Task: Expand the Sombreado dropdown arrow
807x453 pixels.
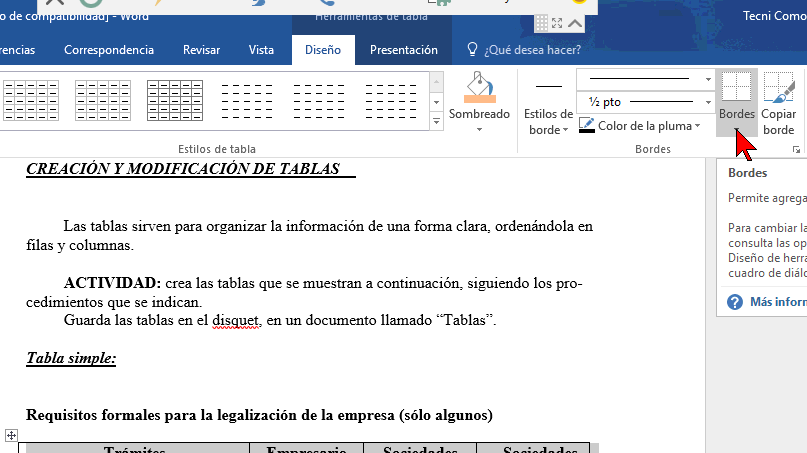Action: [x=479, y=130]
